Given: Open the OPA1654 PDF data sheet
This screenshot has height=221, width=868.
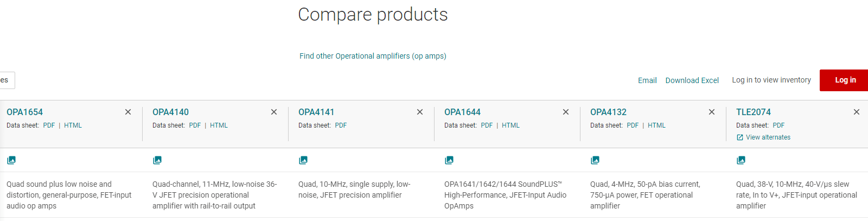Looking at the screenshot, I should coord(49,125).
